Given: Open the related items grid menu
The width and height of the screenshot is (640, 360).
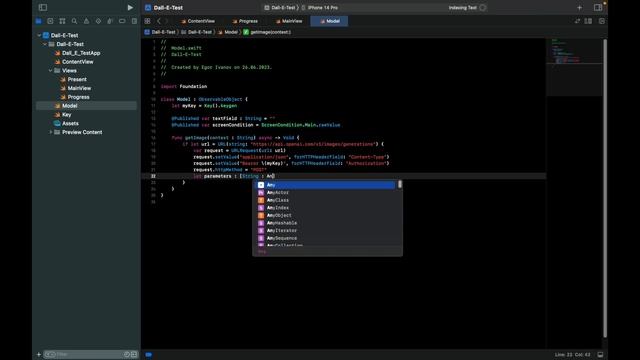Looking at the screenshot, I should (147, 21).
